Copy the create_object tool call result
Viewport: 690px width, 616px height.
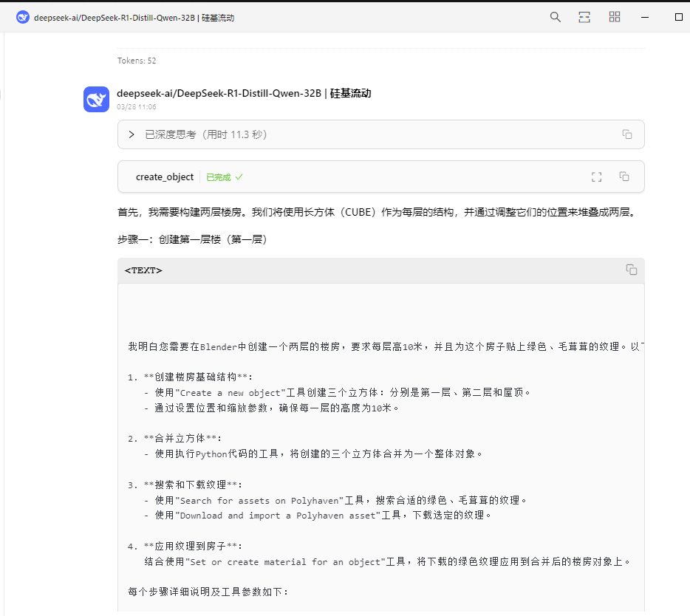click(624, 177)
